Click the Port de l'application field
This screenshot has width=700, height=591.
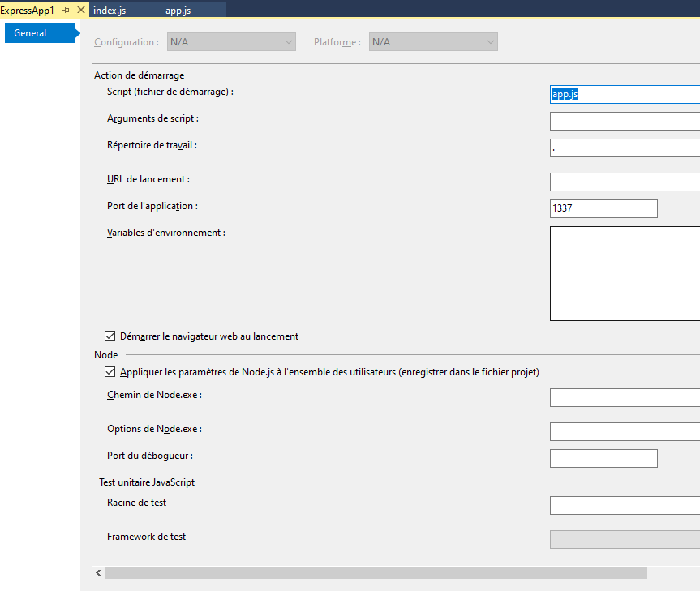point(603,209)
